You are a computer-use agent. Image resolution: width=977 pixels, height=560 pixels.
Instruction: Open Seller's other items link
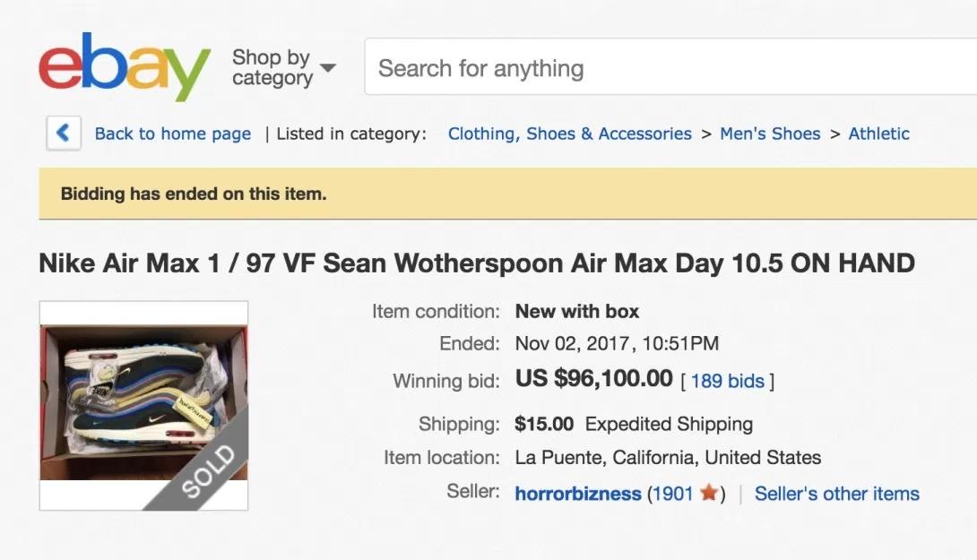[836, 494]
